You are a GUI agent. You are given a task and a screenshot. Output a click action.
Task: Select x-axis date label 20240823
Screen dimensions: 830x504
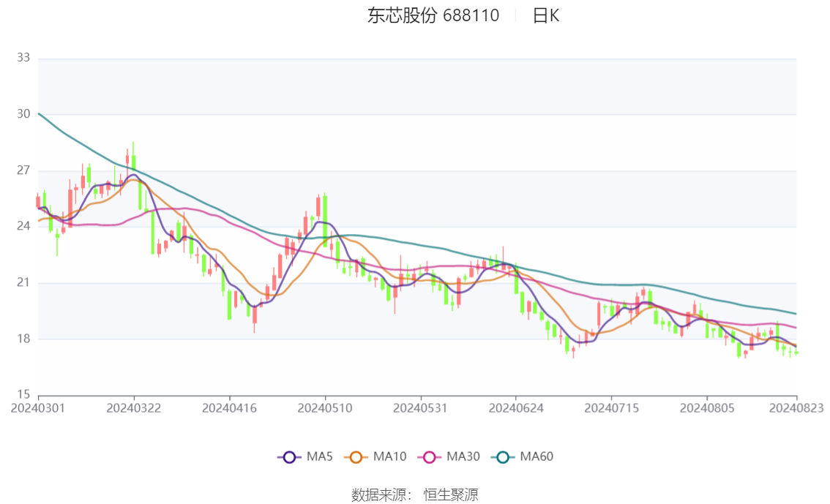click(796, 408)
